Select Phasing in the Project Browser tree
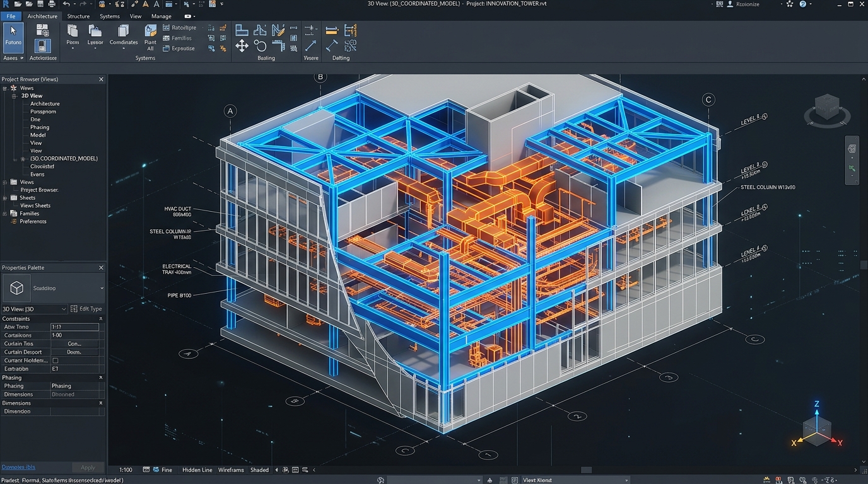Screen dimensions: 868x484 pyautogui.click(x=40, y=127)
